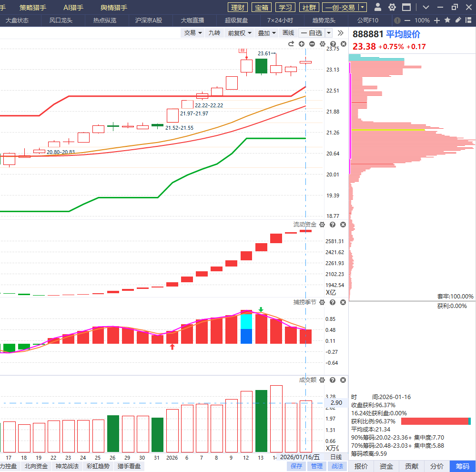Open settings gear in the title bar
Image resolution: width=476 pixels, height=472 pixels.
(392, 7)
